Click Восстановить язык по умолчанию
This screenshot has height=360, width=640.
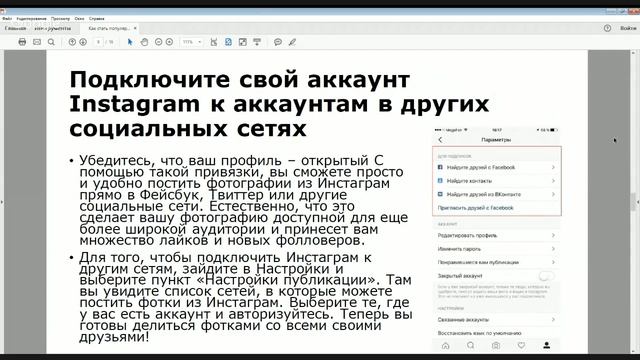pos(480,333)
